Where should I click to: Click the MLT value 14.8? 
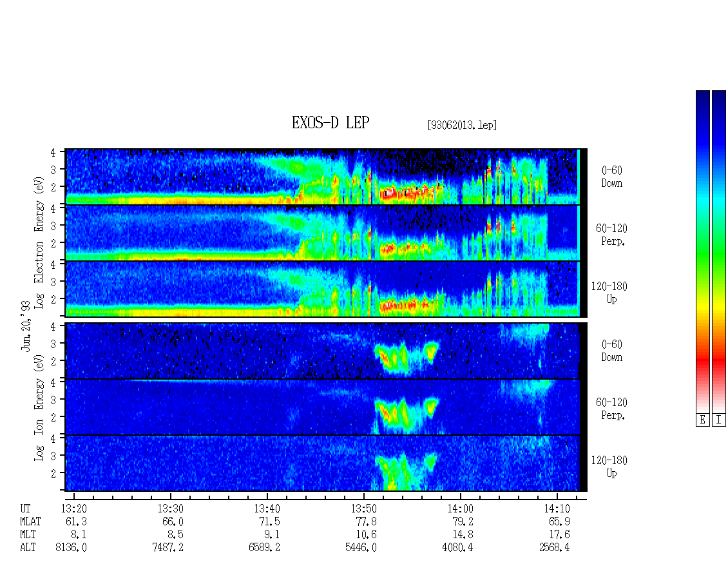[x=463, y=535]
